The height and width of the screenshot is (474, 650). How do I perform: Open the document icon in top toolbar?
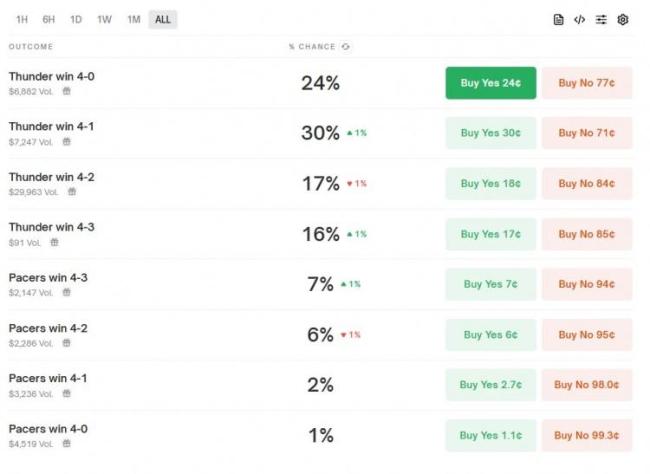pos(559,20)
